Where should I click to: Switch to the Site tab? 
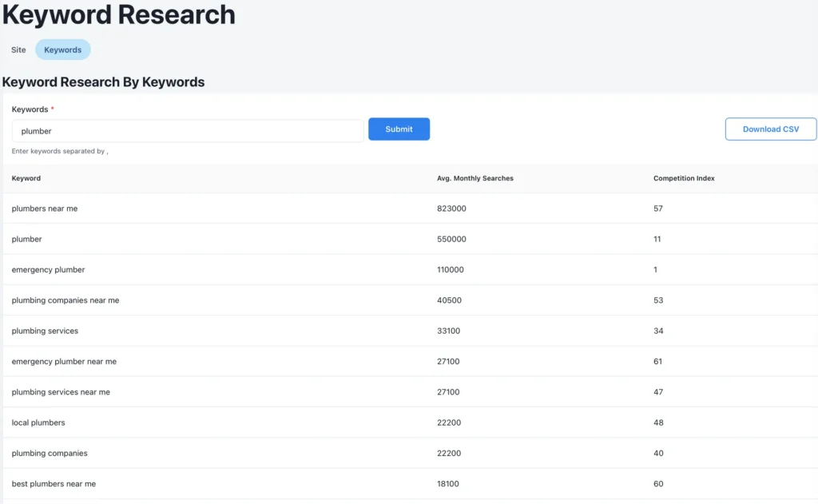click(x=18, y=50)
